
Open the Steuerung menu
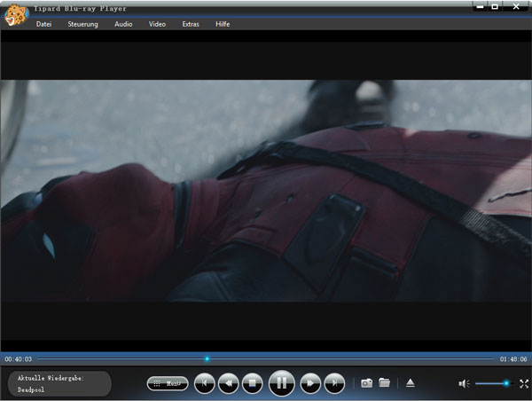[82, 24]
